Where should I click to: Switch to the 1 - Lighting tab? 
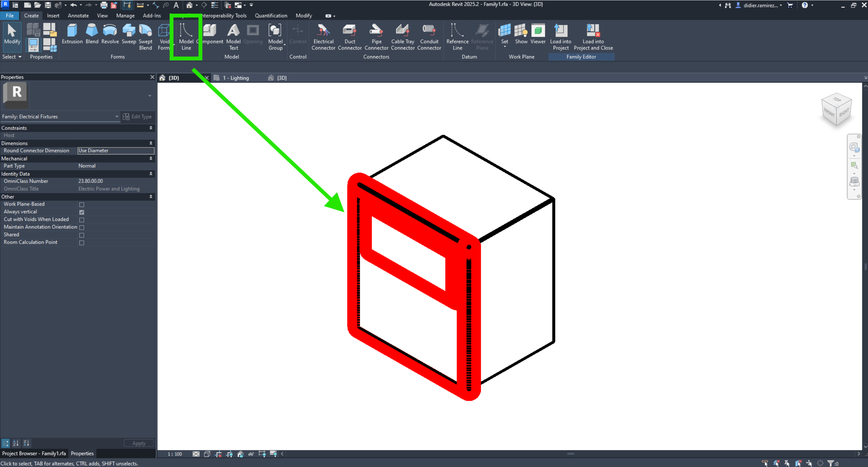coord(236,78)
